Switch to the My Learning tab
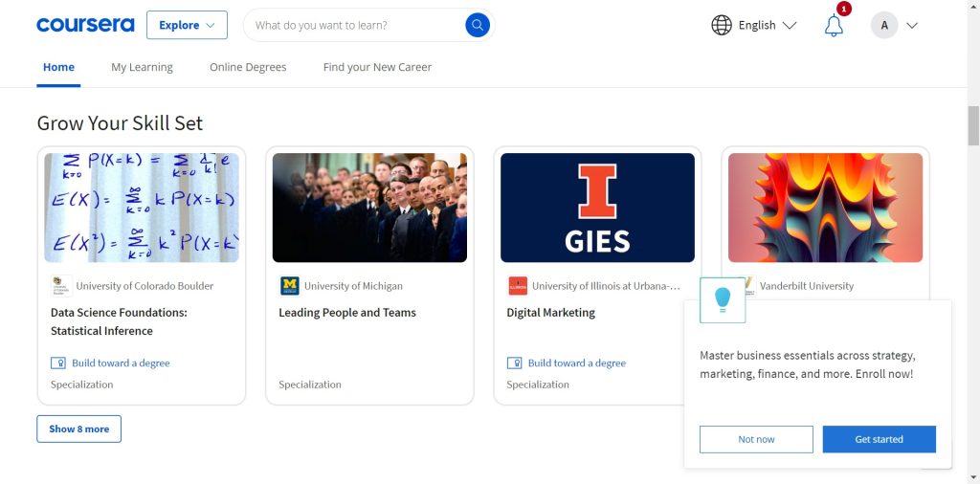This screenshot has width=980, height=484. click(x=142, y=67)
